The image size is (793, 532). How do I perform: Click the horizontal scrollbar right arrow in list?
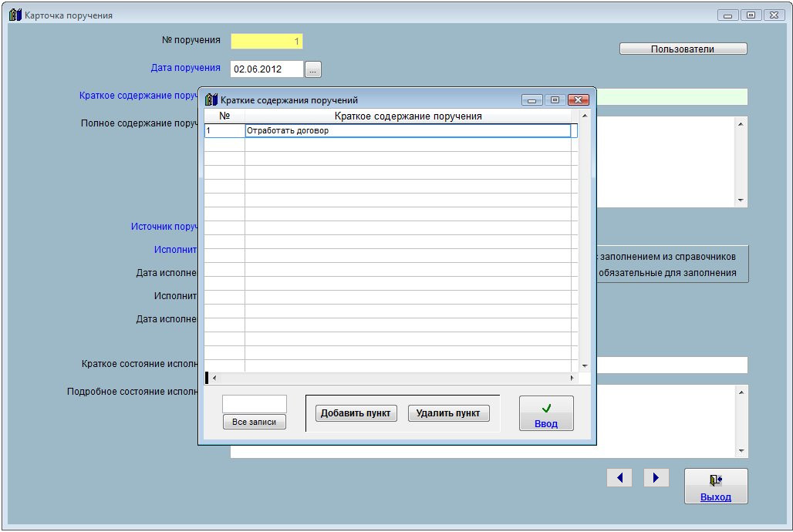coord(572,378)
